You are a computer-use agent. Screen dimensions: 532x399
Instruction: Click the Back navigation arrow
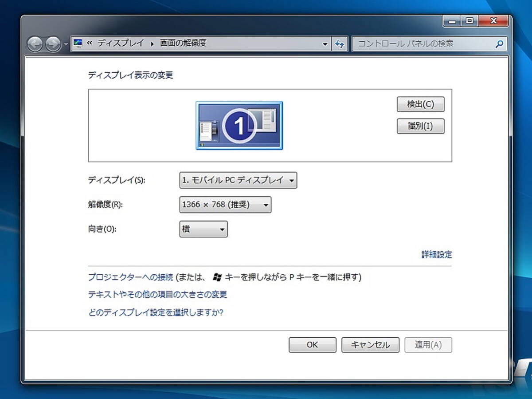pyautogui.click(x=35, y=44)
